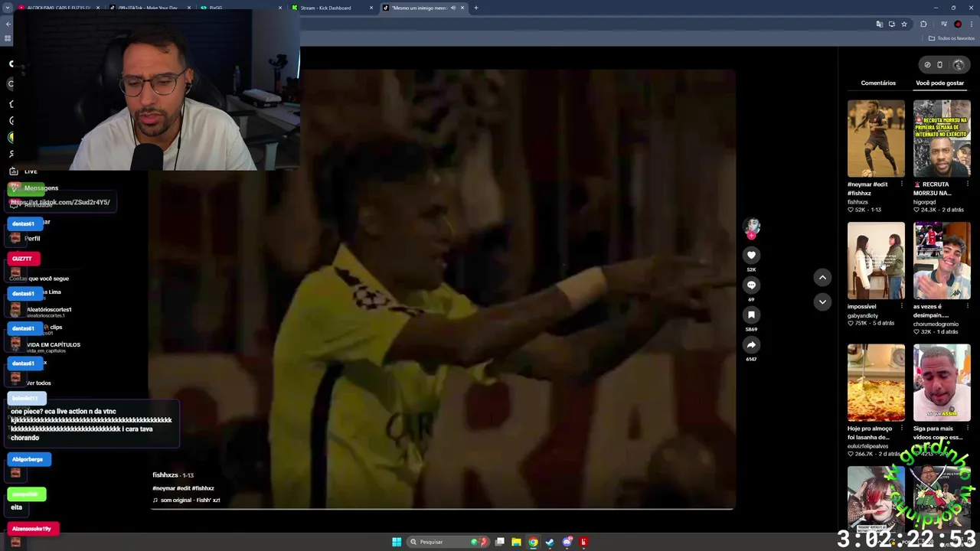The height and width of the screenshot is (551, 980).
Task: Open more options for RECRUTA MORR3U video
Action: pyautogui.click(x=967, y=184)
